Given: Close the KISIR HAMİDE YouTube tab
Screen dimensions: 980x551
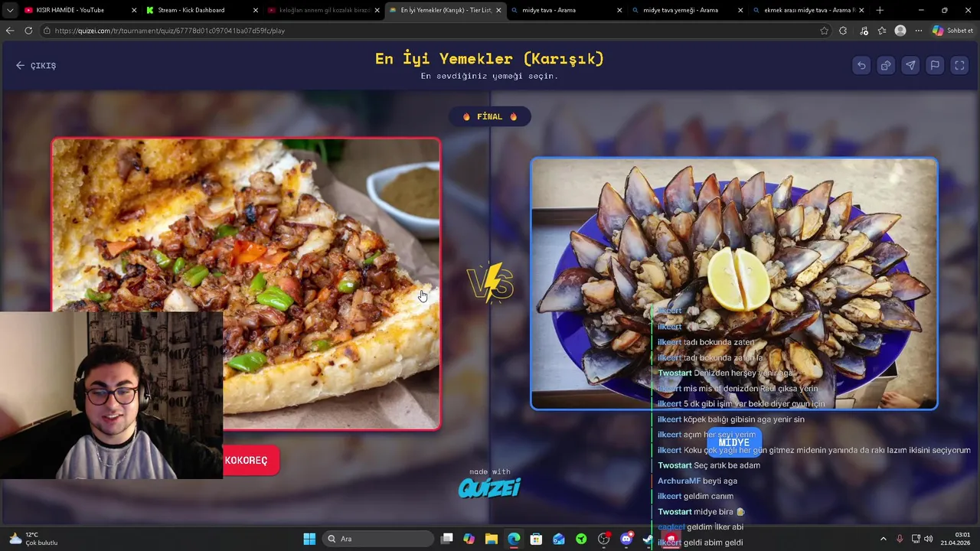Looking at the screenshot, I should pos(134,10).
